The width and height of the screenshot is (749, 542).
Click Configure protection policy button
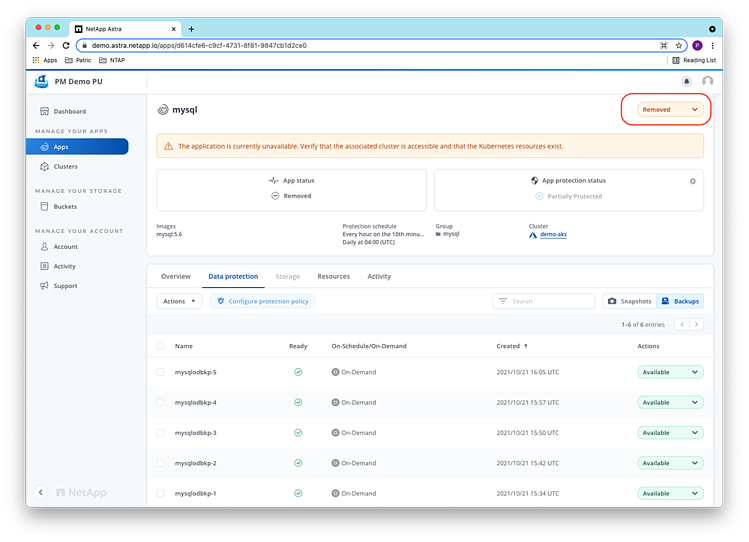pyautogui.click(x=263, y=301)
